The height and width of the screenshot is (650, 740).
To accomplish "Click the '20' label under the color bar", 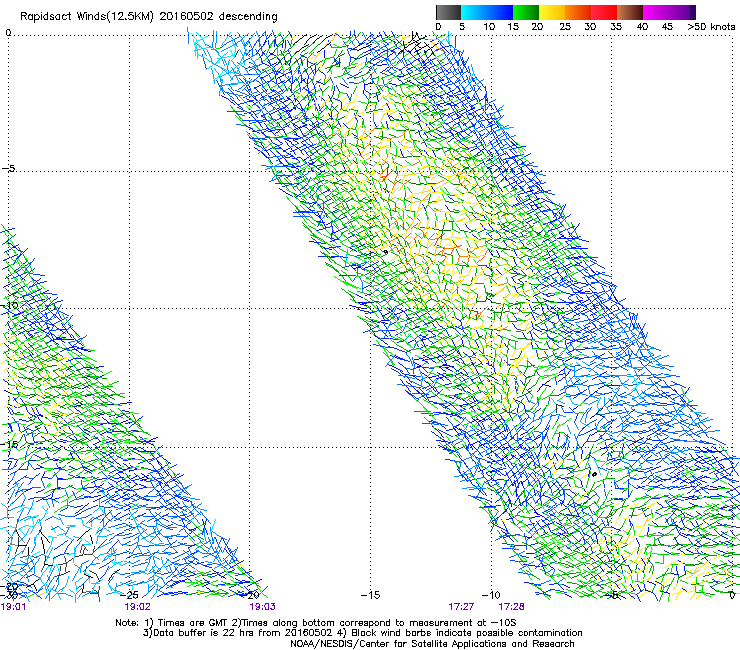I will point(537,26).
